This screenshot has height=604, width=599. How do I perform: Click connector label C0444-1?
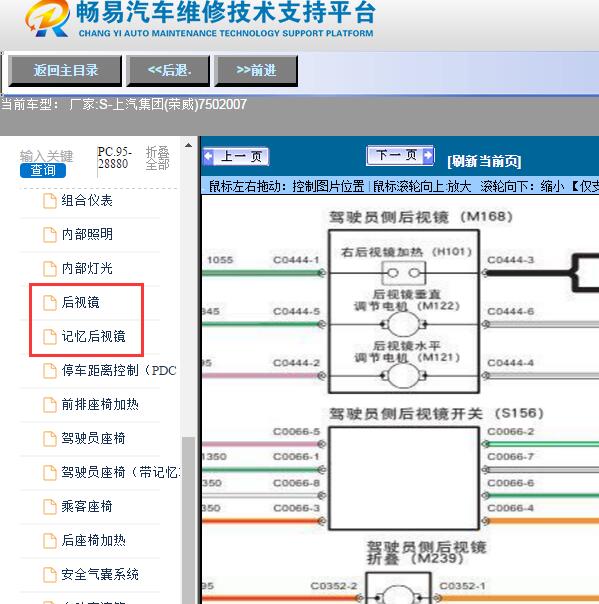click(296, 260)
